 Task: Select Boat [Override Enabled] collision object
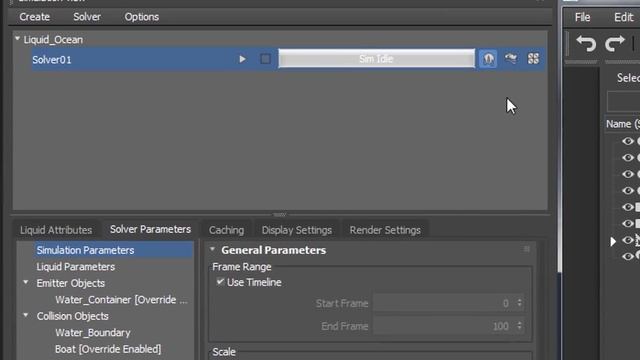pyautogui.click(x=108, y=349)
